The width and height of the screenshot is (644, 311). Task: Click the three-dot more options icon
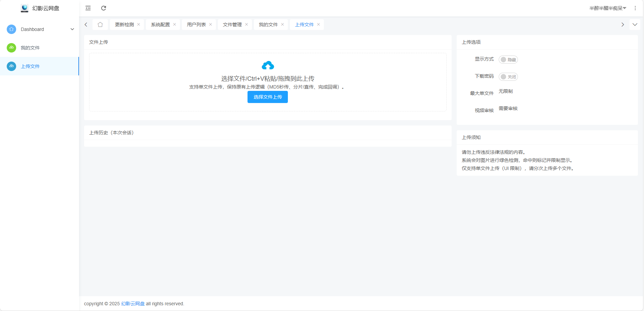pyautogui.click(x=635, y=8)
